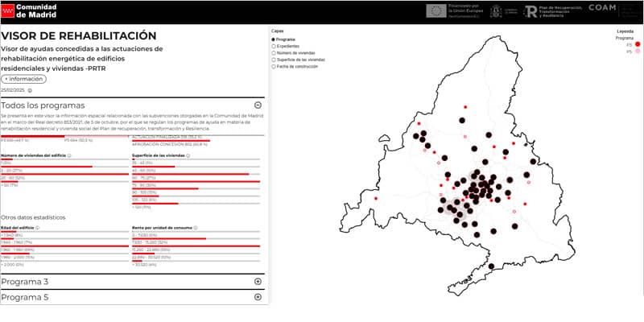Select the Programa layer radio button
The width and height of the screenshot is (644, 322).
274,39
